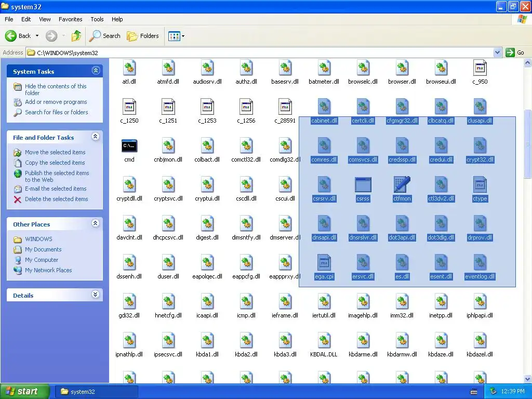532x399 pixels.
Task: Select the c_950 file icon
Action: [480, 68]
